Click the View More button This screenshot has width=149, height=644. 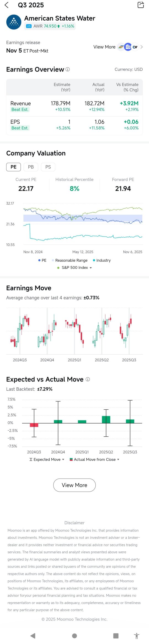click(74, 485)
